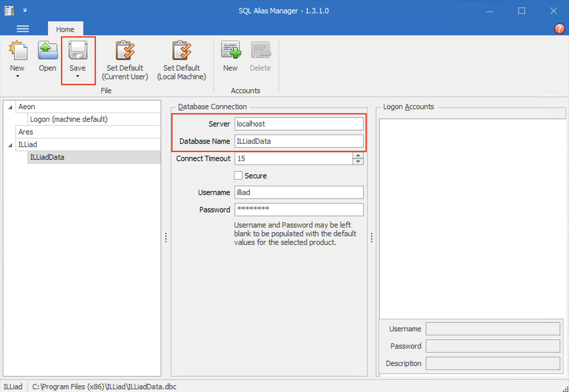The image size is (569, 392).
Task: Enable the Secure connection checkbox
Action: point(238,175)
